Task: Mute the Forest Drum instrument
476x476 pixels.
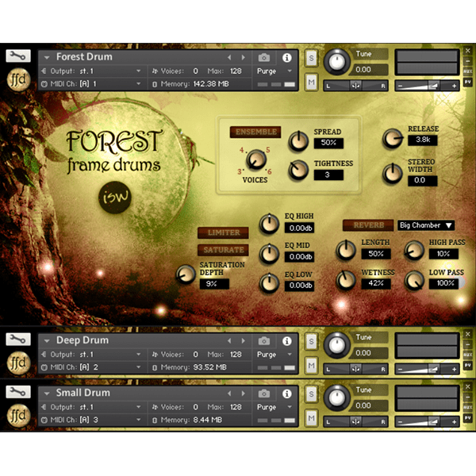Action: click(311, 82)
